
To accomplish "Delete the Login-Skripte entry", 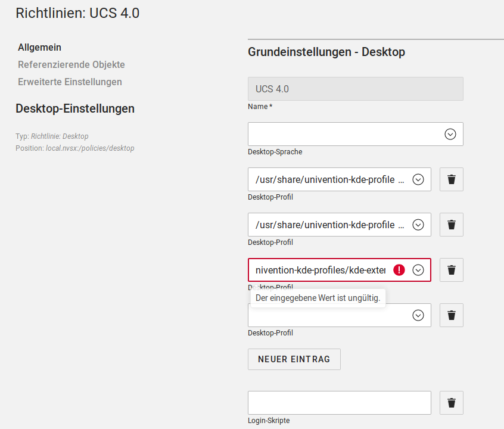I will point(451,403).
